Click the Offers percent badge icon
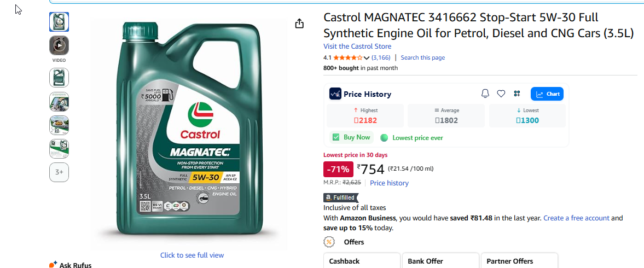Screen dimensions: 644x268 (329, 242)
